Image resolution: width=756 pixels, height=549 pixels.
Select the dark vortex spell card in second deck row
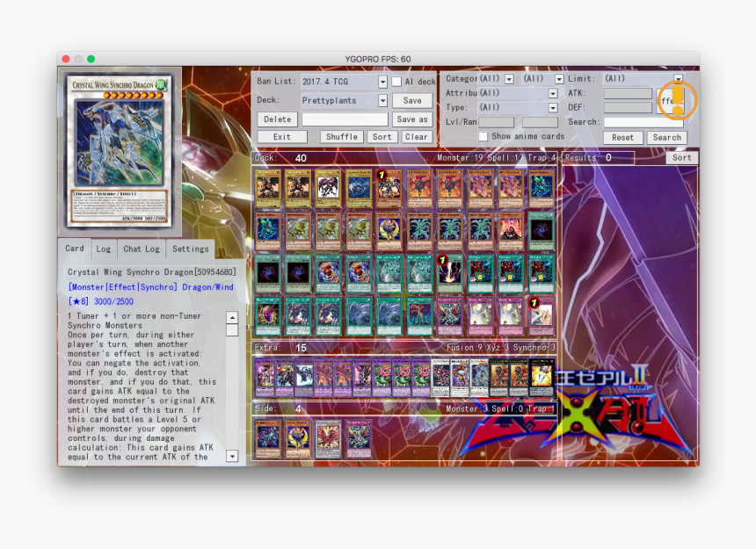coord(541,231)
